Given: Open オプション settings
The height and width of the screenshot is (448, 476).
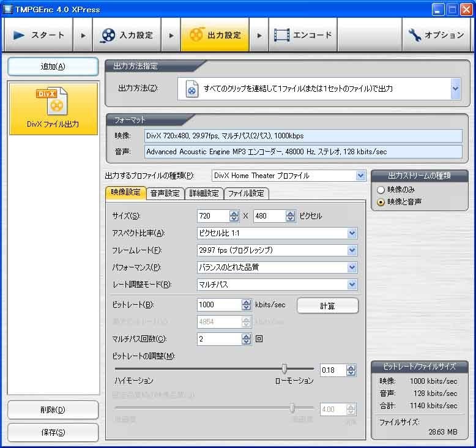Looking at the screenshot, I should pos(436,35).
